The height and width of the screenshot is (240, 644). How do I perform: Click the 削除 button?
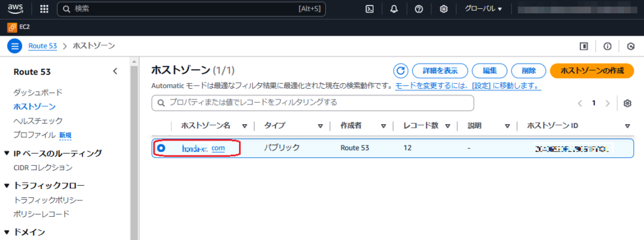coord(528,71)
